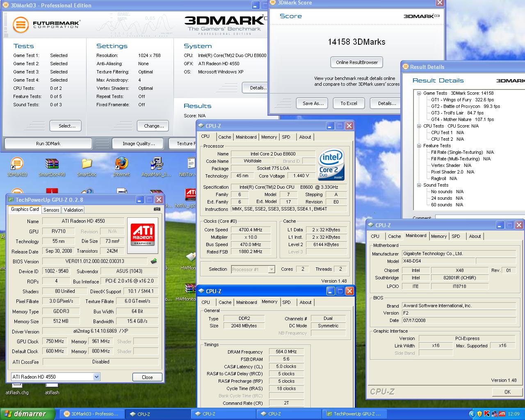The image size is (525, 420).
Task: Open the Windows Security Alert tray icon
Action: pos(479,414)
